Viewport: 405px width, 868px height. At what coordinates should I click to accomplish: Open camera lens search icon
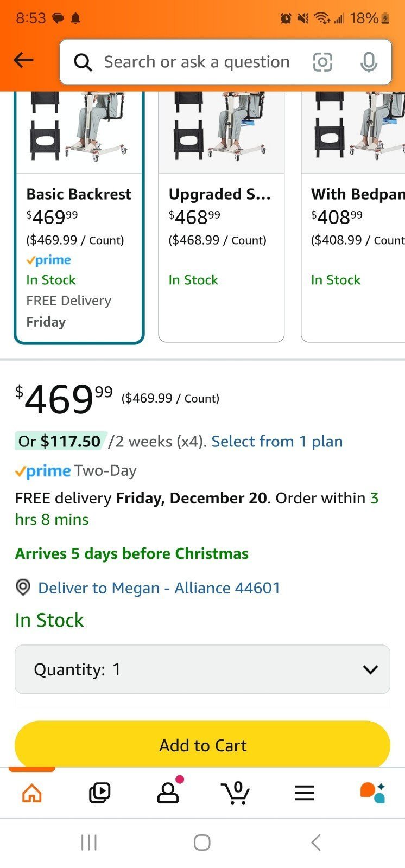pos(322,62)
